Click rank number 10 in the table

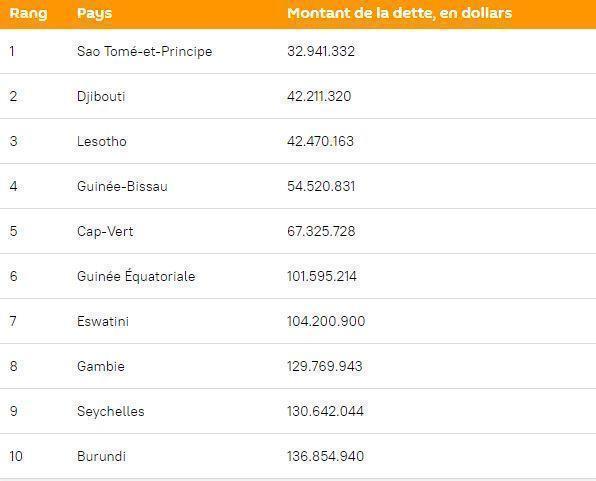pos(16,456)
